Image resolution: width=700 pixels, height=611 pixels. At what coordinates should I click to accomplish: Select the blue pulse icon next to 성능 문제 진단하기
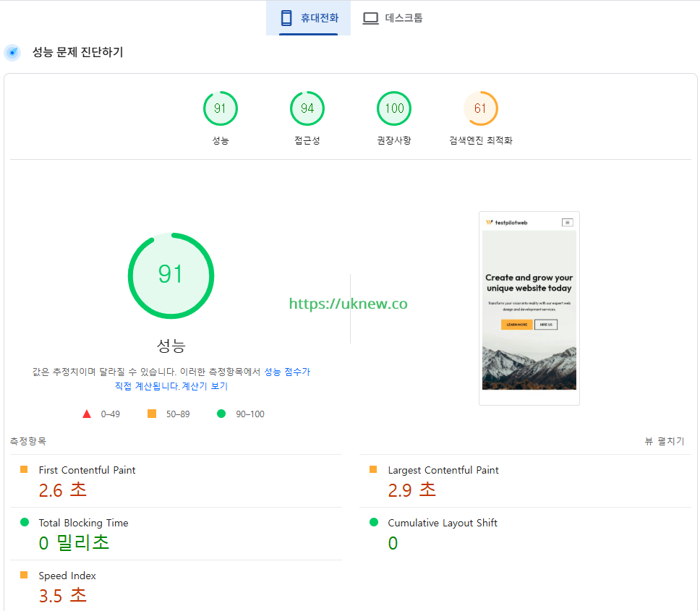[12, 52]
